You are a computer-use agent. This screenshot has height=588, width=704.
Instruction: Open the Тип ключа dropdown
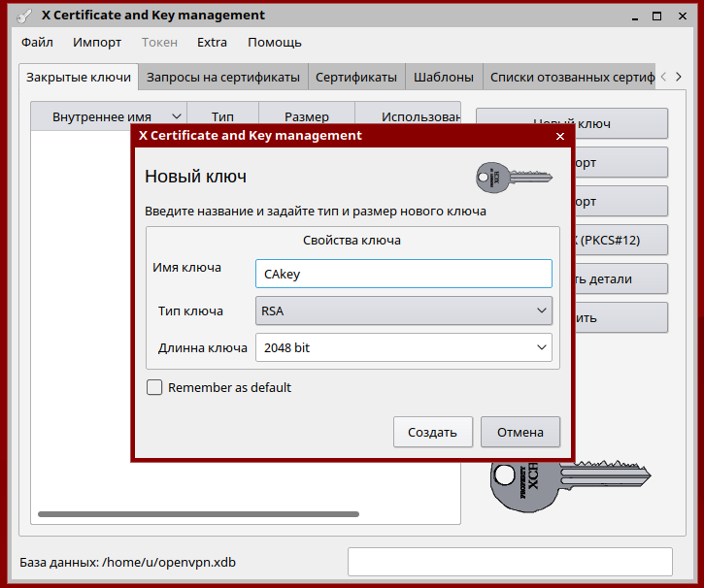coord(403,311)
